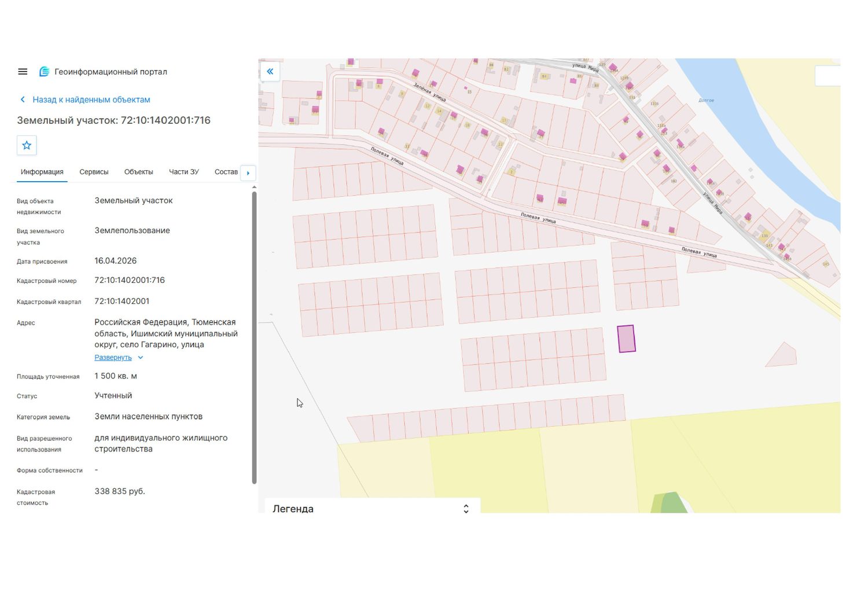The height and width of the screenshot is (614, 868).
Task: Switch to the Состав tab
Action: [226, 172]
